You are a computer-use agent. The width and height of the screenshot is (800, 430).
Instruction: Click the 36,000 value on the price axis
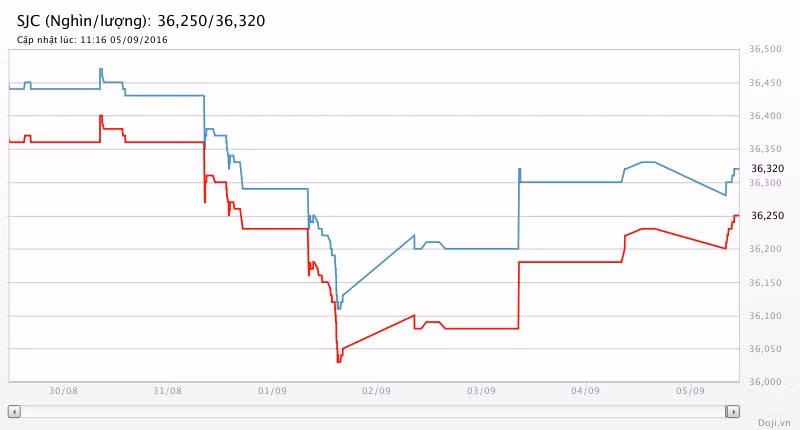[765, 382]
